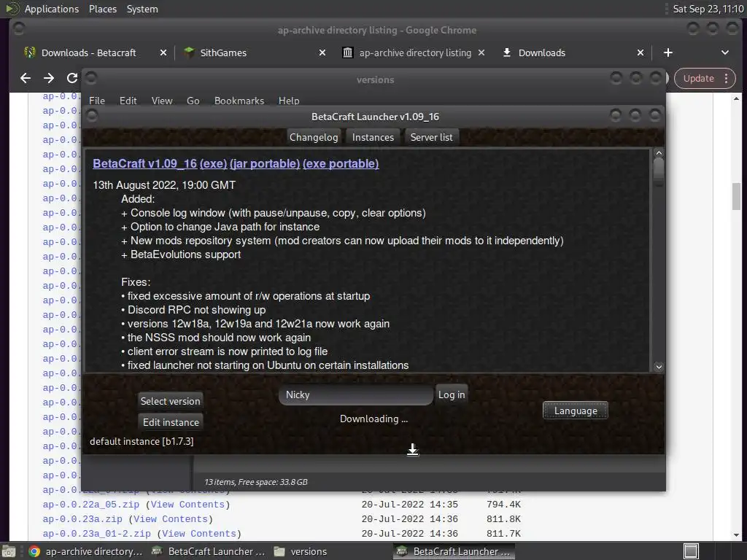Close the Downloads - Betacraft tab

[163, 52]
